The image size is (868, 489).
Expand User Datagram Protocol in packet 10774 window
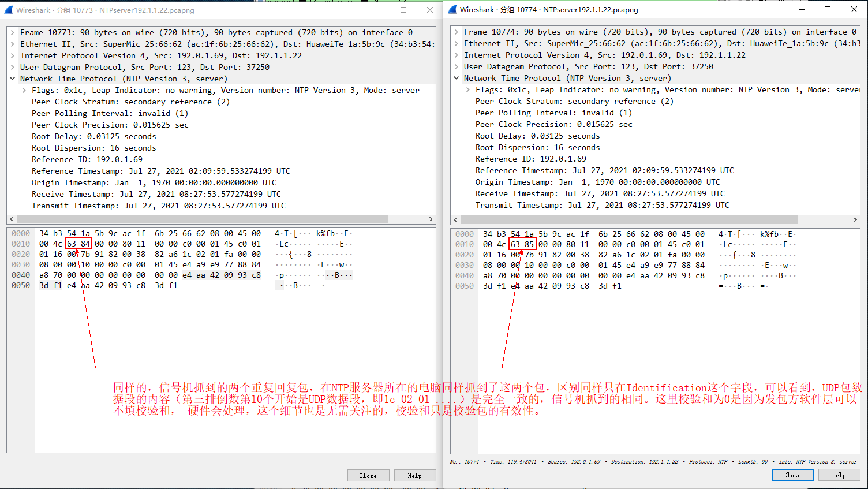pyautogui.click(x=457, y=67)
